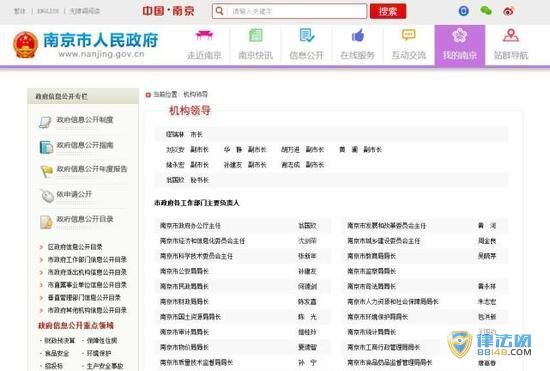Click the search input field

[x=290, y=11]
